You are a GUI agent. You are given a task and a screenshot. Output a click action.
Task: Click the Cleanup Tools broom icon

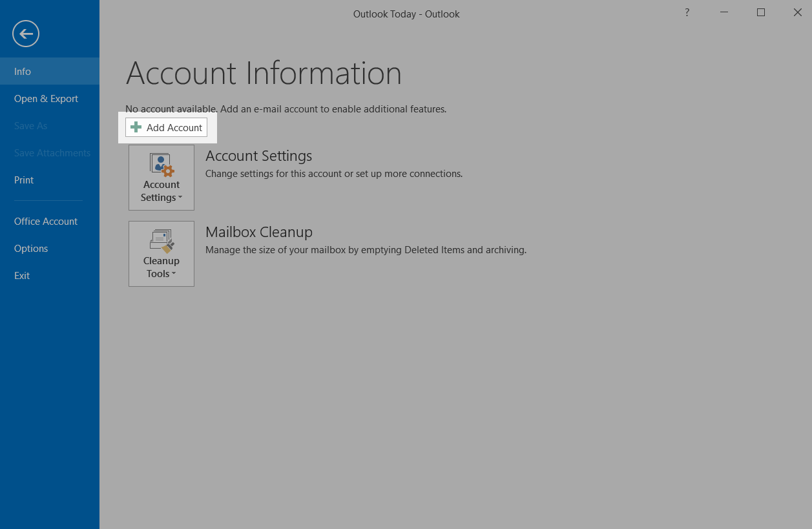[161, 241]
